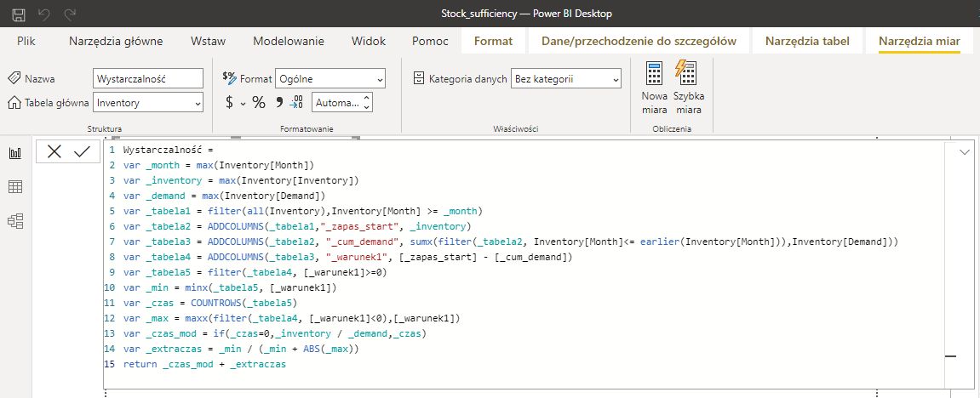Click line 8 '_tabela4' _warunek1 definition
Screen dimensions: 980x398
pos(347,257)
